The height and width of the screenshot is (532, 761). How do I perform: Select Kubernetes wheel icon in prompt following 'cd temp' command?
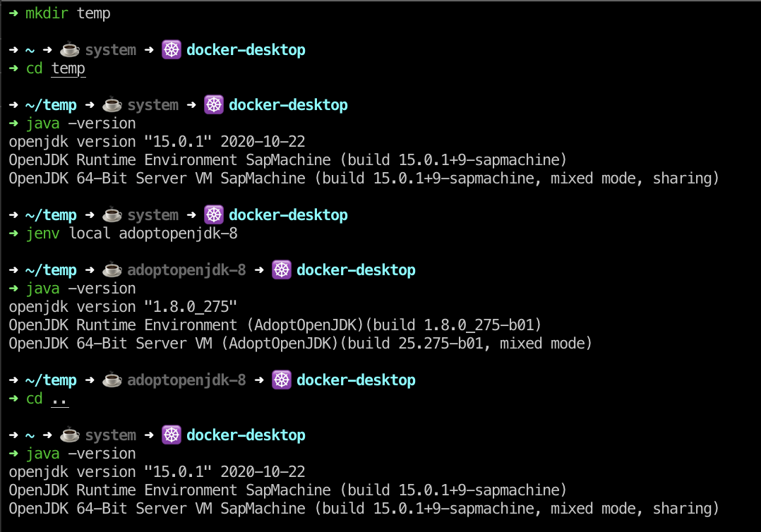coord(213,104)
